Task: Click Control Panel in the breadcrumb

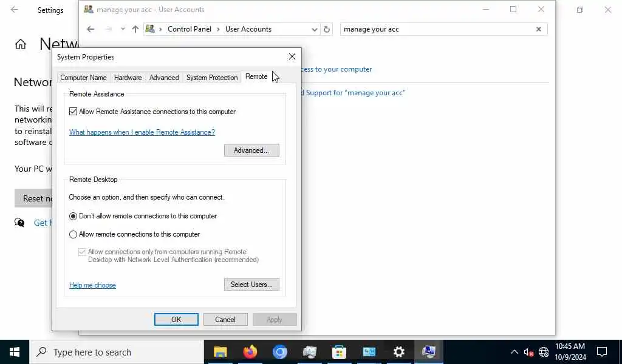Action: [x=190, y=29]
